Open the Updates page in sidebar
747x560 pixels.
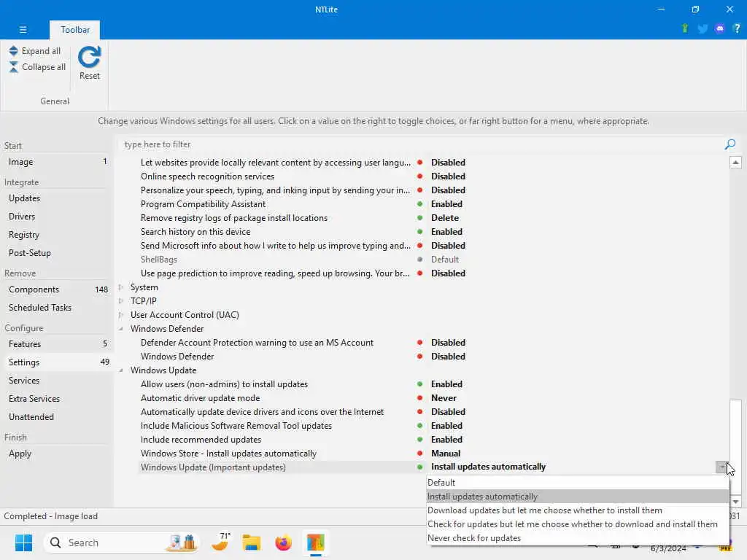tap(24, 198)
